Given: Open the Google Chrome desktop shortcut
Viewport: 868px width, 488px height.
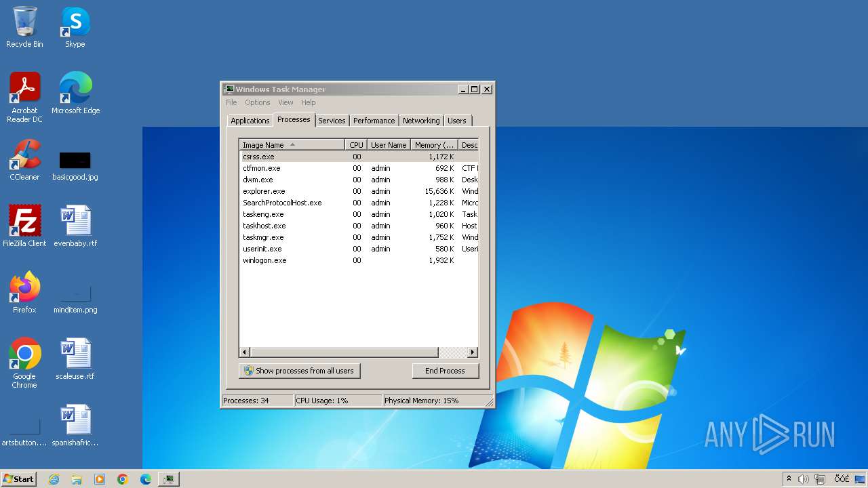Looking at the screenshot, I should tap(24, 363).
